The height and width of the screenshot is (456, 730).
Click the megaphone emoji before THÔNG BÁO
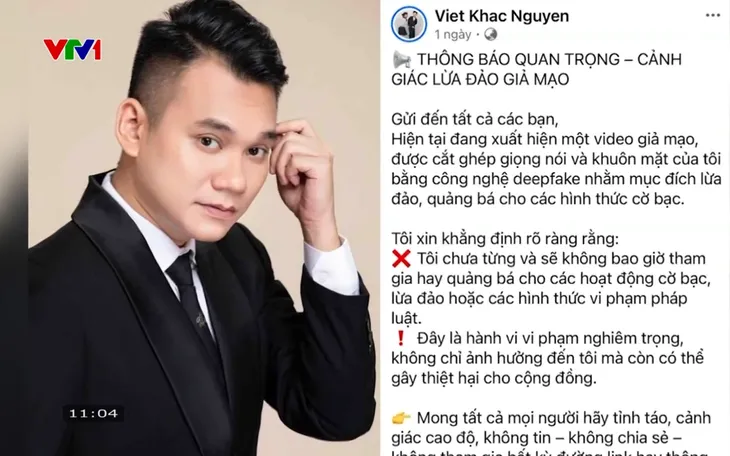pos(401,60)
